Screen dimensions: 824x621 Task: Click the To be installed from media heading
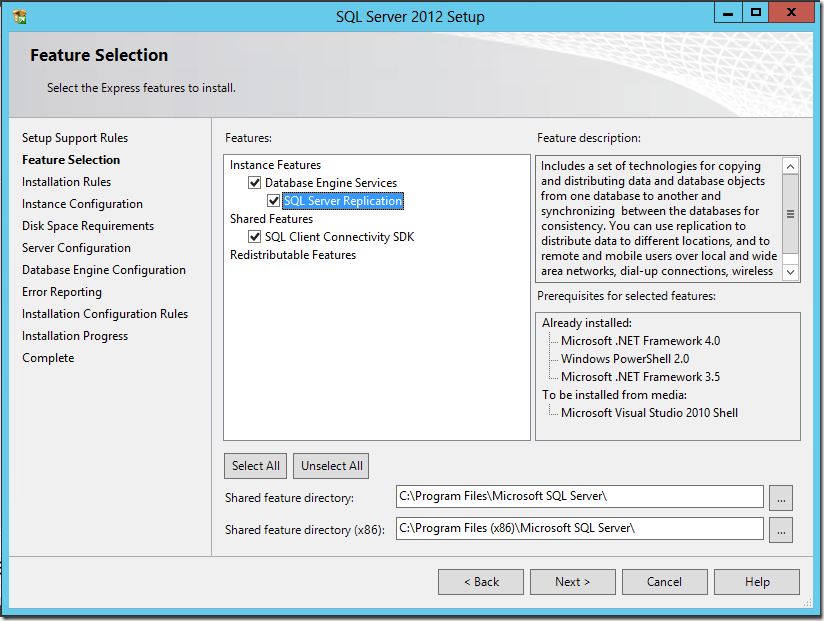coord(614,395)
